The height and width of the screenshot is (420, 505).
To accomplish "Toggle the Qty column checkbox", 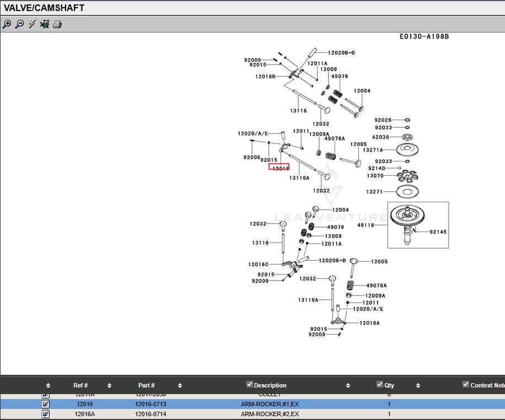I will tap(379, 384).
